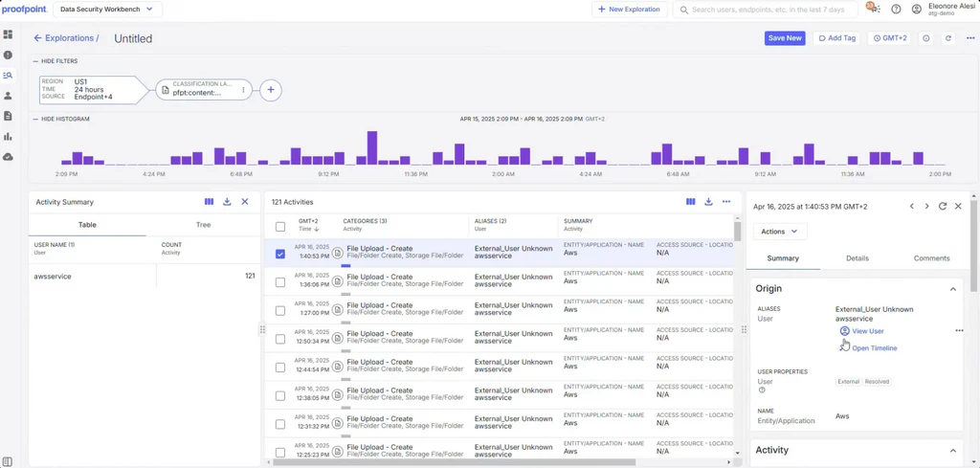Go to next activity in detail panel
Screen dimensions: 980x468
point(926,206)
